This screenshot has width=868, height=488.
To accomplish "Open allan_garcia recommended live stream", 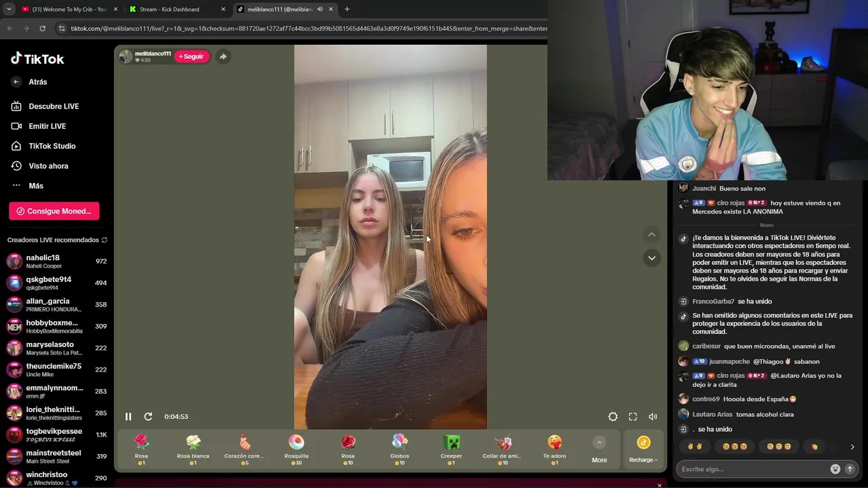I will click(57, 305).
